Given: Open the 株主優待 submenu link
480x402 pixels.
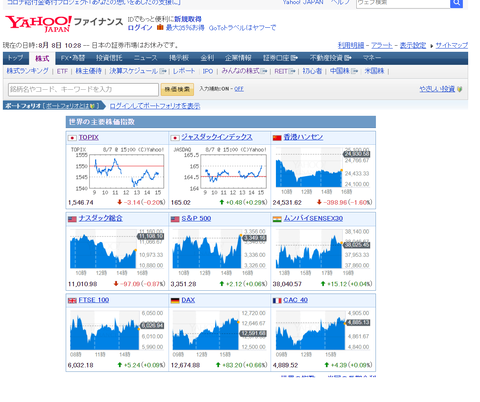Looking at the screenshot, I should coord(88,71).
